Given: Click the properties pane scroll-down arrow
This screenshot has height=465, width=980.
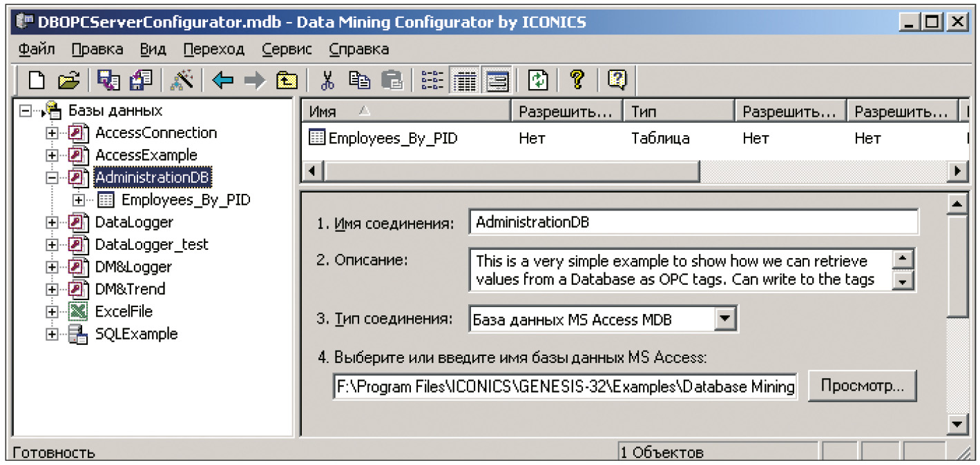Looking at the screenshot, I should [957, 423].
